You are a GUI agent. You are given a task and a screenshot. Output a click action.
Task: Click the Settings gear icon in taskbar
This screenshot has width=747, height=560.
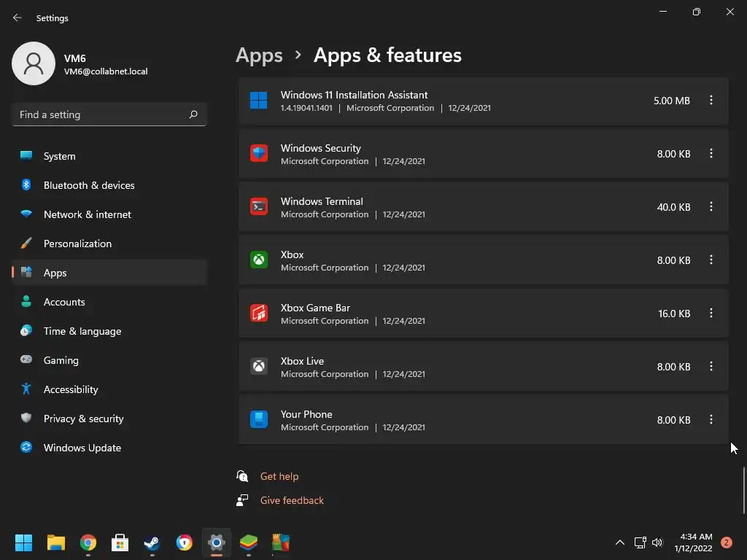pyautogui.click(x=216, y=542)
